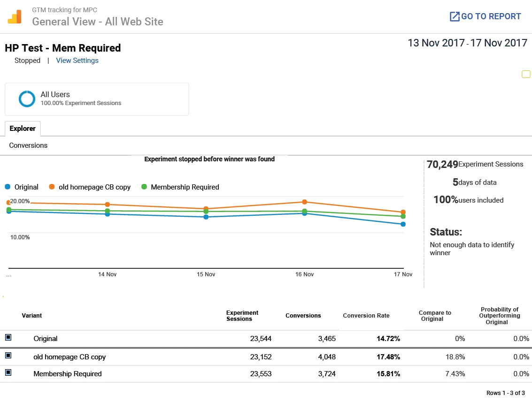Image resolution: width=532 pixels, height=410 pixels.
Task: Click the Google Analytics logo icon
Action: tap(15, 16)
